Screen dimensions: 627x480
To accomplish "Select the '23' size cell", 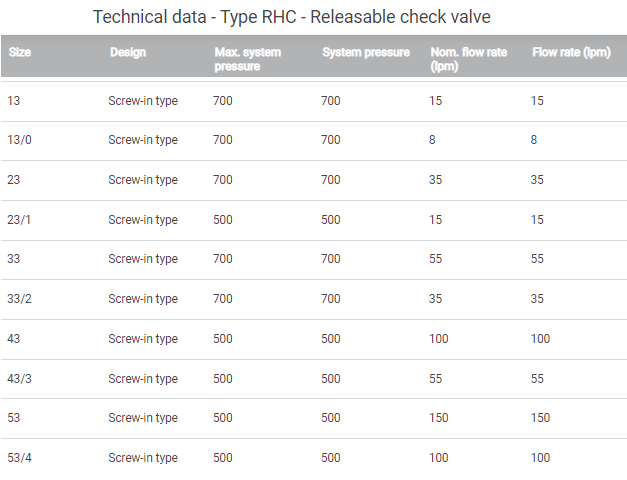I will pos(13,180).
